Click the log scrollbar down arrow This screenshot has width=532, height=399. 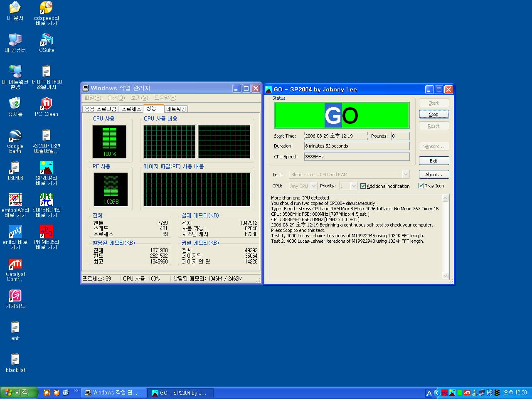click(x=446, y=276)
